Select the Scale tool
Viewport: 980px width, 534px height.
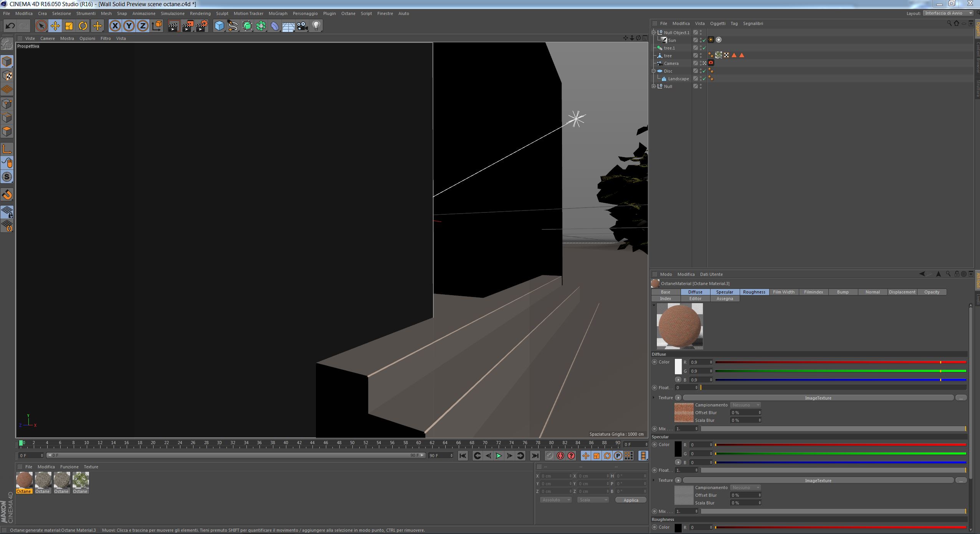[x=69, y=26]
